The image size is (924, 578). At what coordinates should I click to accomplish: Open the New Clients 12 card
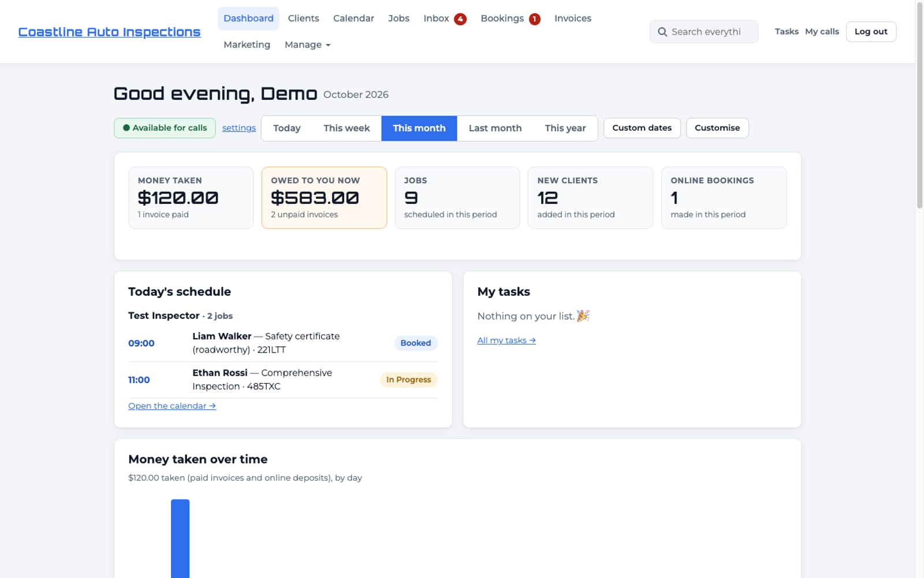tap(590, 198)
